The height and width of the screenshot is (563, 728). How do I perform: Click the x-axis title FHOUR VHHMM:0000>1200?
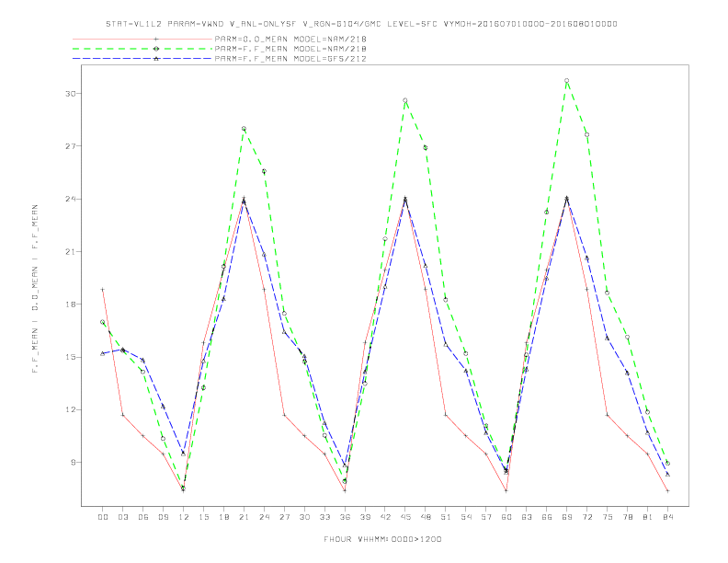coord(382,539)
